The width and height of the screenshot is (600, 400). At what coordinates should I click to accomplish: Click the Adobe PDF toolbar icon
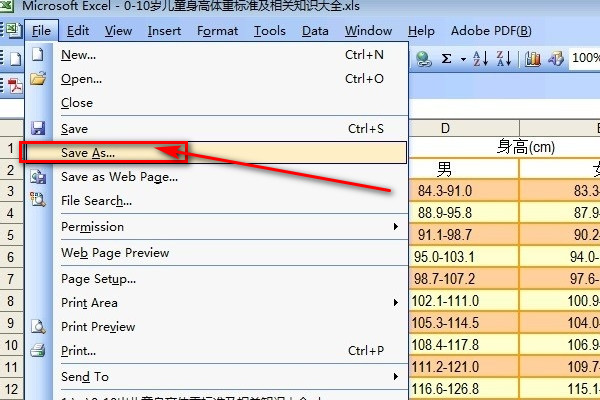click(x=15, y=86)
